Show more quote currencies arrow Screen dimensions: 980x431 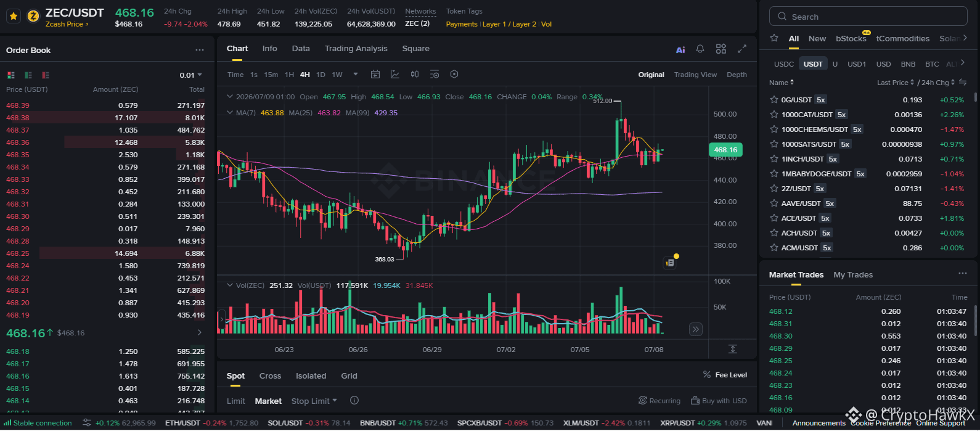[x=962, y=64]
